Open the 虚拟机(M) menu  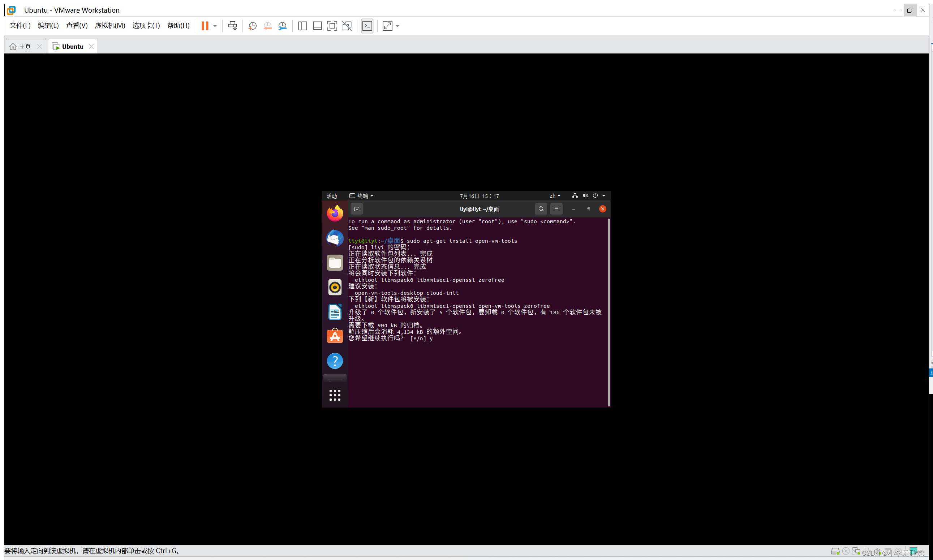point(110,26)
